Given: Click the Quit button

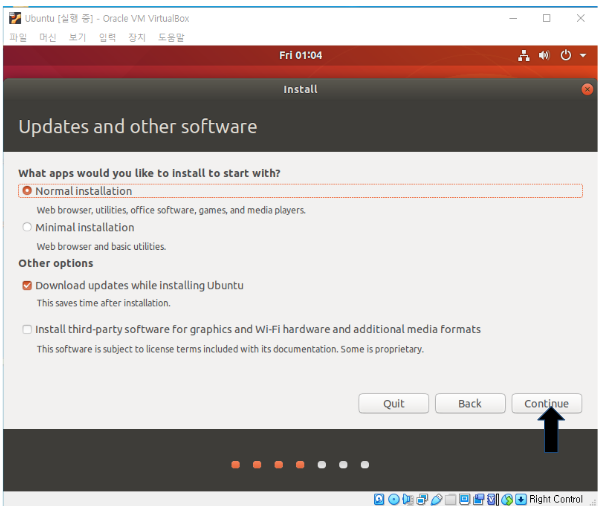Looking at the screenshot, I should pyautogui.click(x=394, y=404).
